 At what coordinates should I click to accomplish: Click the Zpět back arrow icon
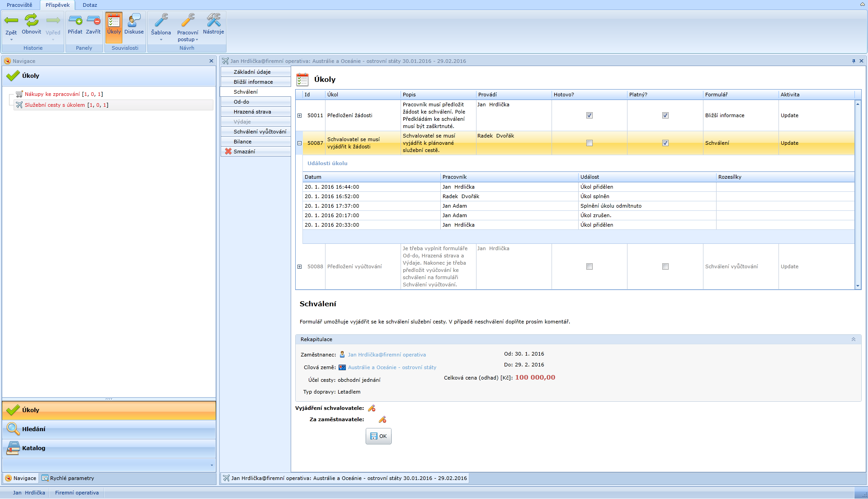[x=11, y=21]
